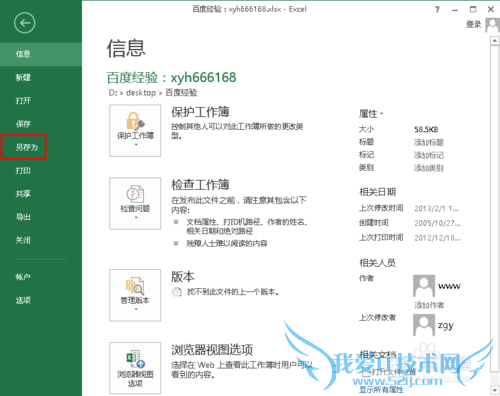Click the 检查工作簿 heading text
The image size is (500, 396).
[200, 184]
